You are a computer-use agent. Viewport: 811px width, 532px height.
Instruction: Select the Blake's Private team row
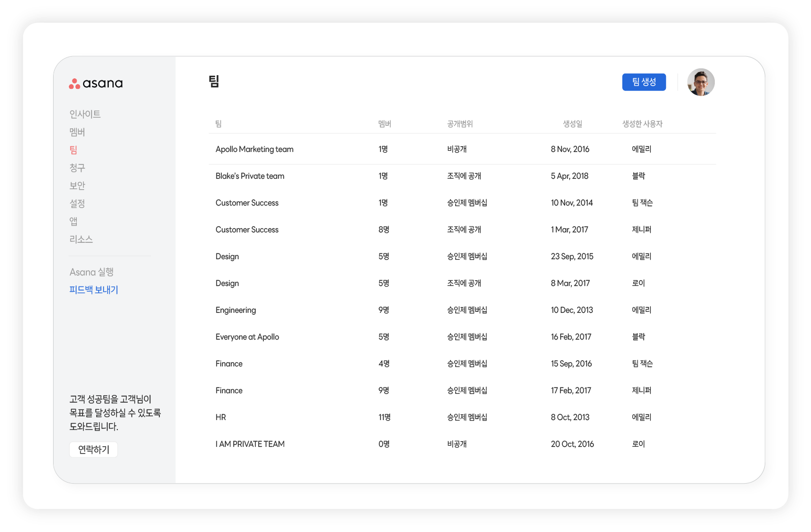click(250, 176)
